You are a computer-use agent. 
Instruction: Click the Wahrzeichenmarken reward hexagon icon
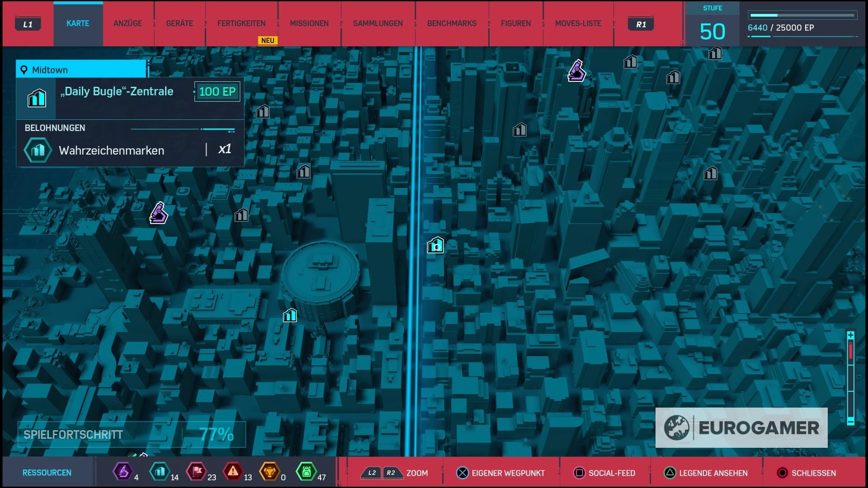(38, 150)
